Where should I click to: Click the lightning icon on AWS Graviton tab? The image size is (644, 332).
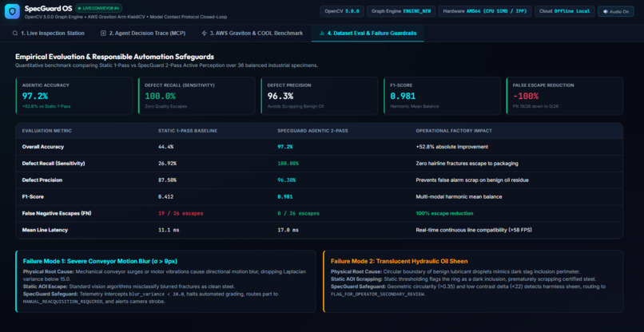click(x=204, y=34)
